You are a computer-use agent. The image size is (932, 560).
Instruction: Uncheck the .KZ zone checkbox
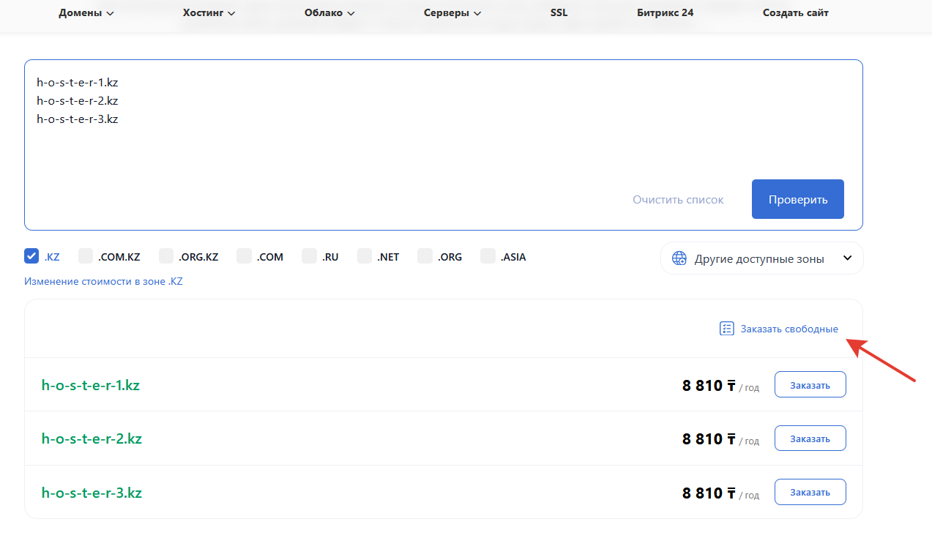31,256
